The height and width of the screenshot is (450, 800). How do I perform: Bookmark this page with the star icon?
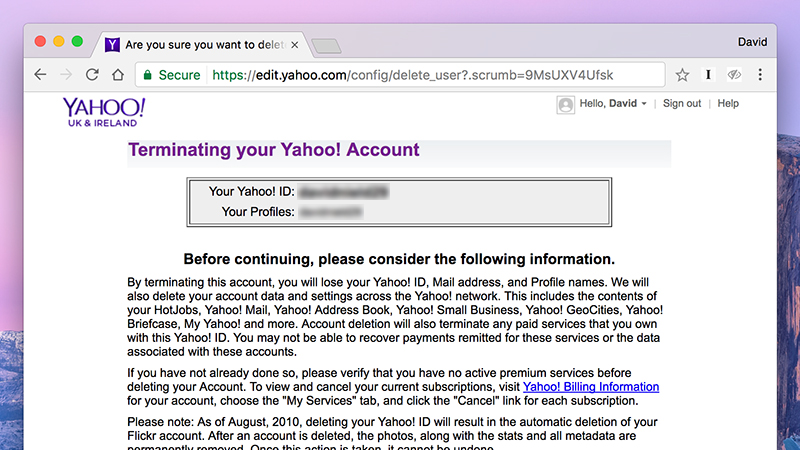(682, 75)
